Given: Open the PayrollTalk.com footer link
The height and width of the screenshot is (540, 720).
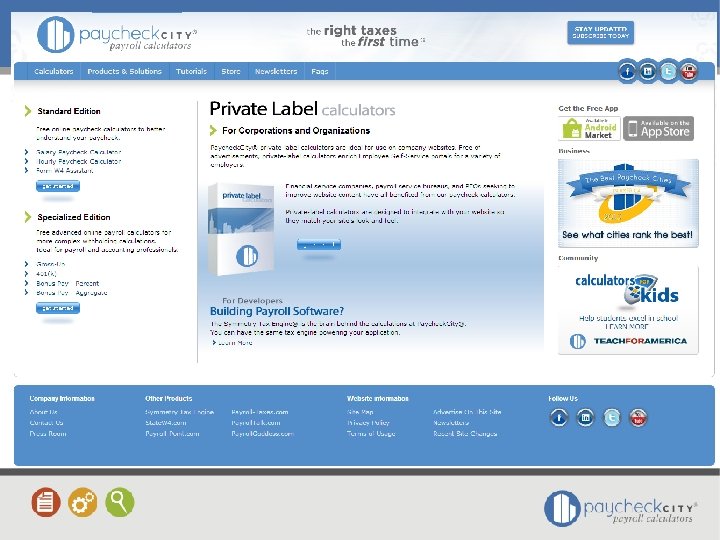Looking at the screenshot, I should click(x=256, y=422).
